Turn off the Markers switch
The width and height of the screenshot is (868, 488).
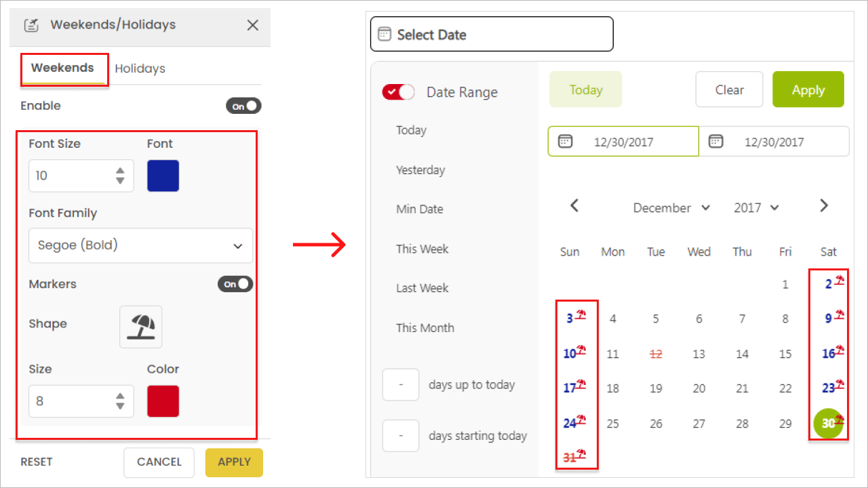click(235, 284)
